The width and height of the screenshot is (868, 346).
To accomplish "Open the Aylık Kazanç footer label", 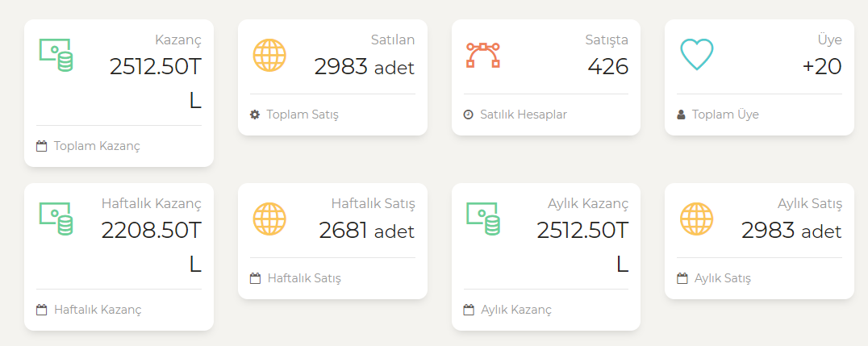I will (x=516, y=310).
